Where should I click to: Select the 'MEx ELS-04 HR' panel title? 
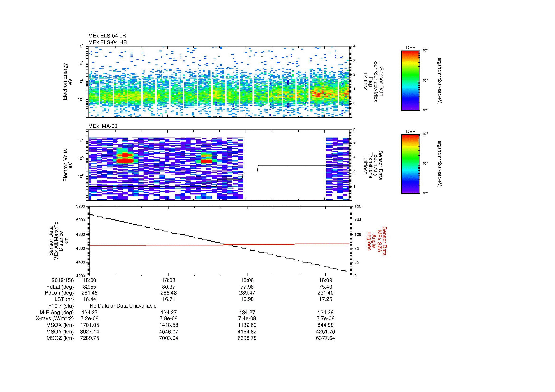coord(107,42)
